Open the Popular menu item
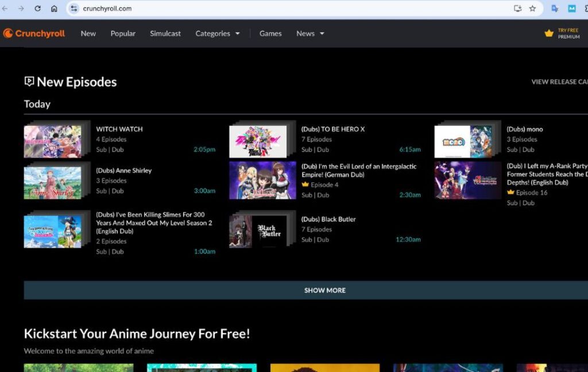This screenshot has height=372, width=588. pyautogui.click(x=123, y=33)
